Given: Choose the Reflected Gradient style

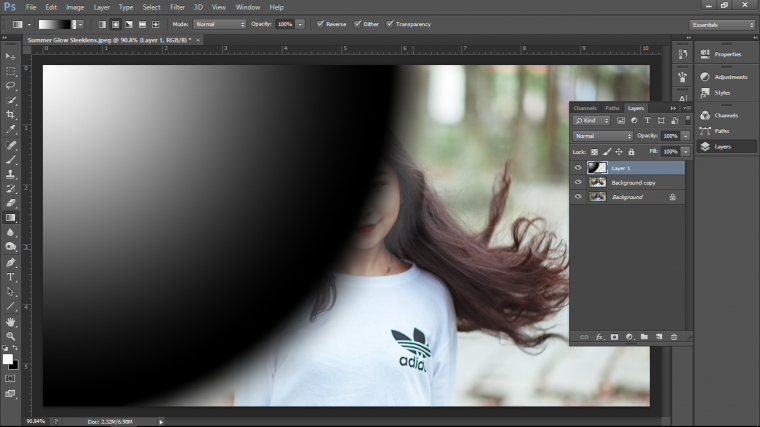Looking at the screenshot, I should [x=142, y=24].
